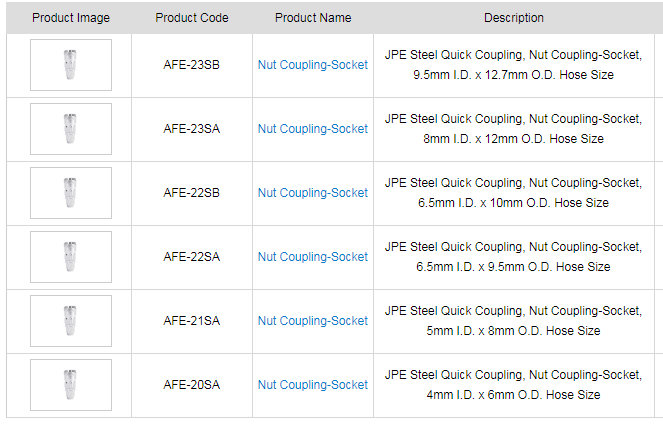Click the AFE-20SA product image thumbnail
This screenshot has height=425, width=663.
pyautogui.click(x=70, y=385)
